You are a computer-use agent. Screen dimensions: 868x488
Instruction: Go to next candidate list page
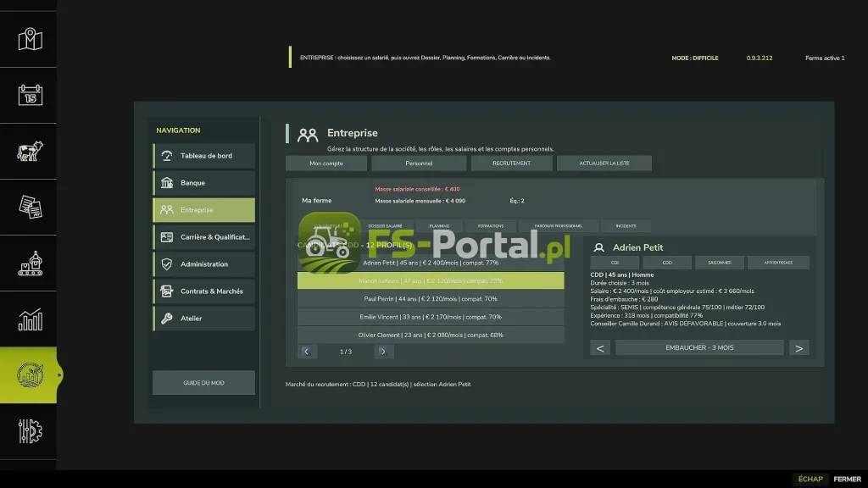coord(382,352)
